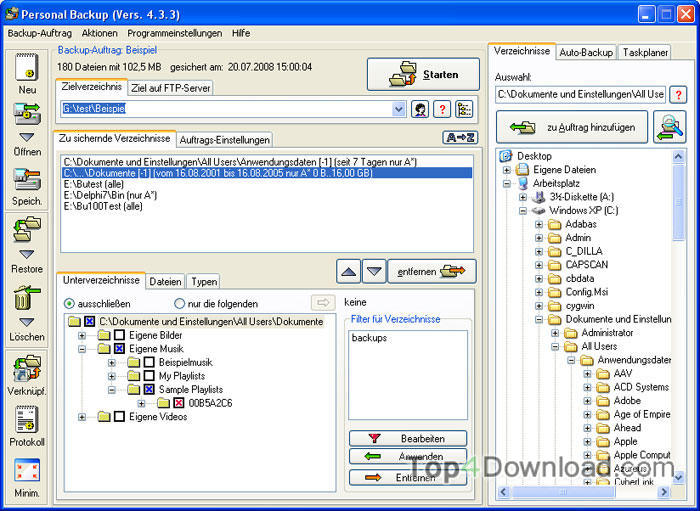Click the user account icon beside target path
Image resolution: width=700 pixels, height=511 pixels.
420,109
